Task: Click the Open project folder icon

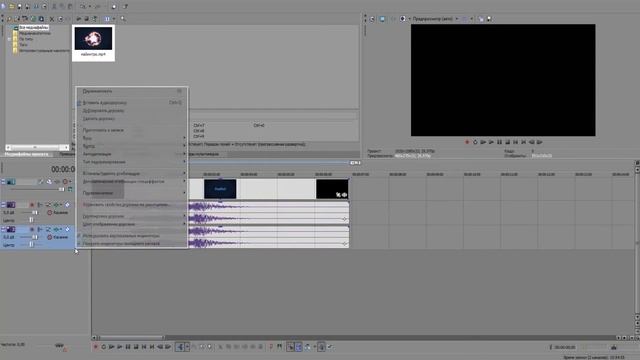Action: pos(12,7)
